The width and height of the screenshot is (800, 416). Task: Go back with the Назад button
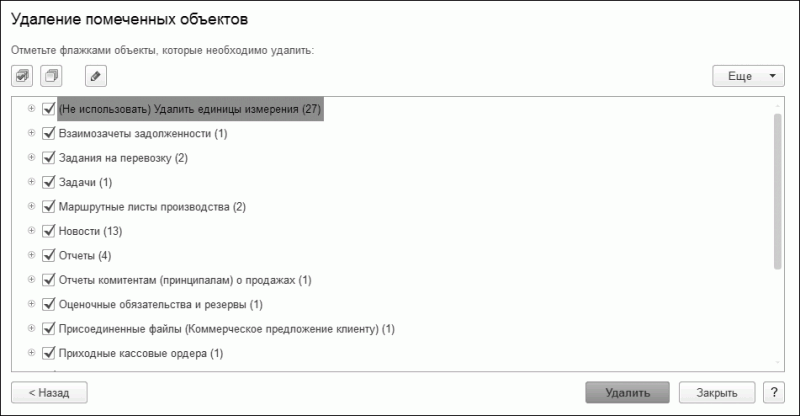pos(49,392)
